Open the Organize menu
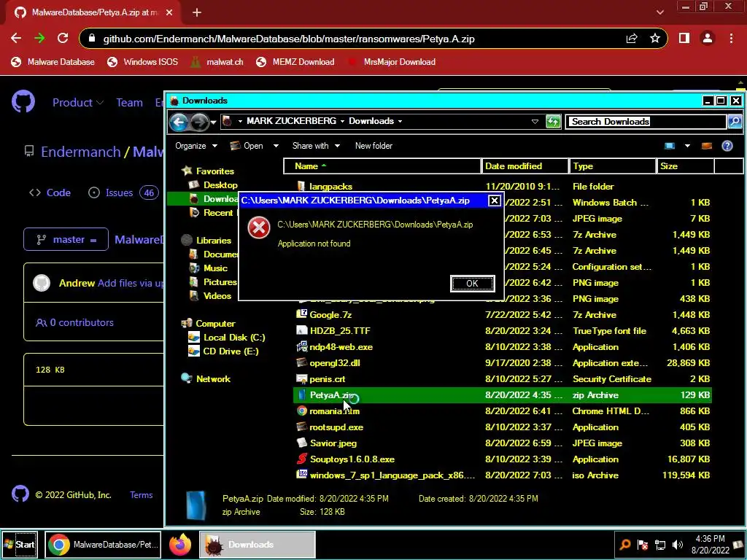747x560 pixels. (x=196, y=146)
